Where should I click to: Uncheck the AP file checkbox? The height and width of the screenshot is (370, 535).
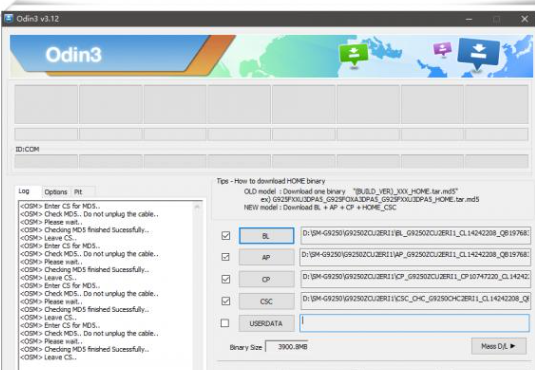226,257
